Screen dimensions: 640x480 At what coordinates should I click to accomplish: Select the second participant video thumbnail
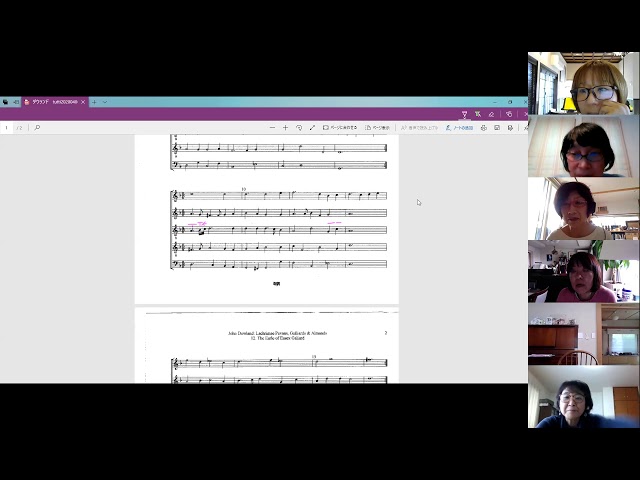click(584, 146)
